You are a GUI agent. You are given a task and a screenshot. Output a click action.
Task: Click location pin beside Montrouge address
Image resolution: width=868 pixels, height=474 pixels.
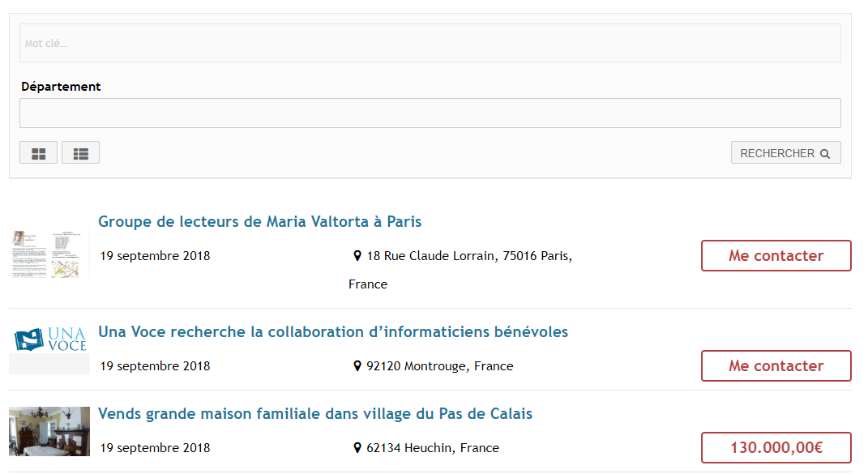click(x=357, y=366)
